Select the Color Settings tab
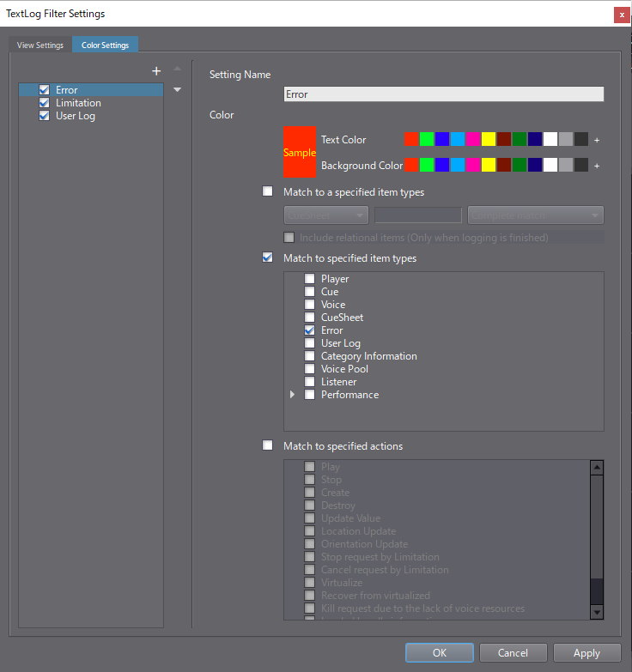This screenshot has height=672, width=632. 105,45
